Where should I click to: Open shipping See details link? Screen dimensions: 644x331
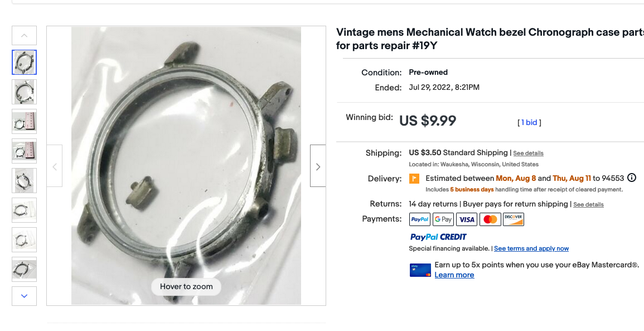tap(528, 153)
